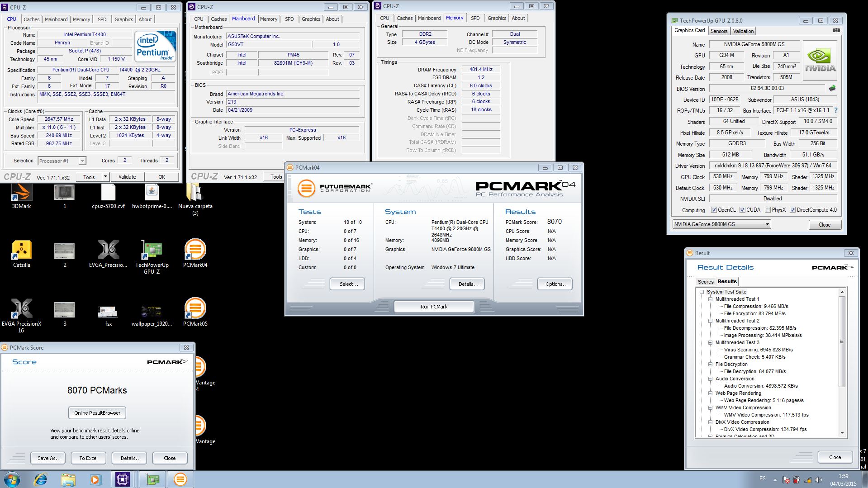The height and width of the screenshot is (488, 868).
Task: Click the Result Details vertical scrollbar
Action: 842,341
